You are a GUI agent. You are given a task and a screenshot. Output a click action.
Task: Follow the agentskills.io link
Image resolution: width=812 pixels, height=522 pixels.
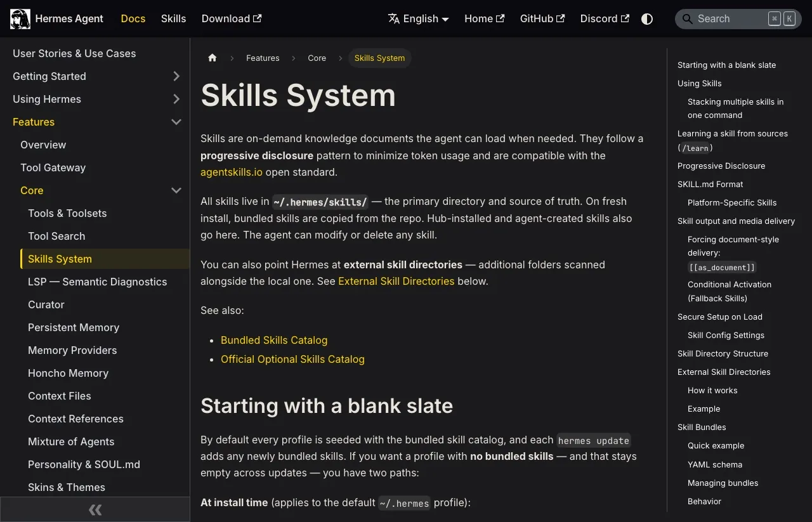point(232,172)
